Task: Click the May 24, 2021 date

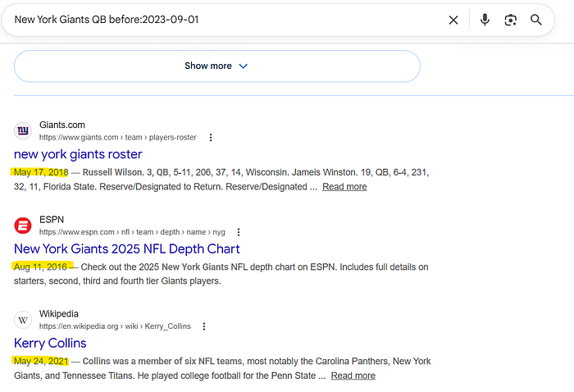Action: [41, 362]
